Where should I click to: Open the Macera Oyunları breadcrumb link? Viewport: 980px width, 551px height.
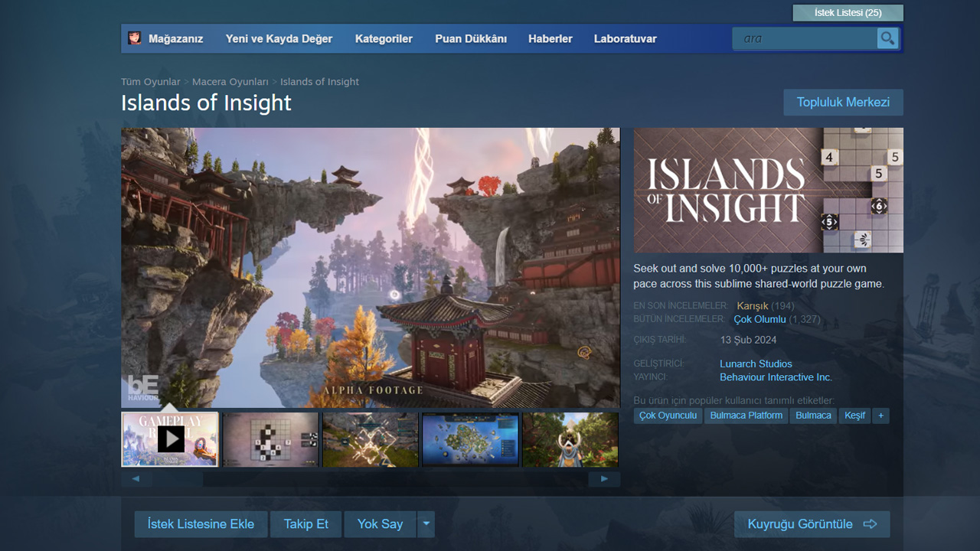tap(230, 82)
